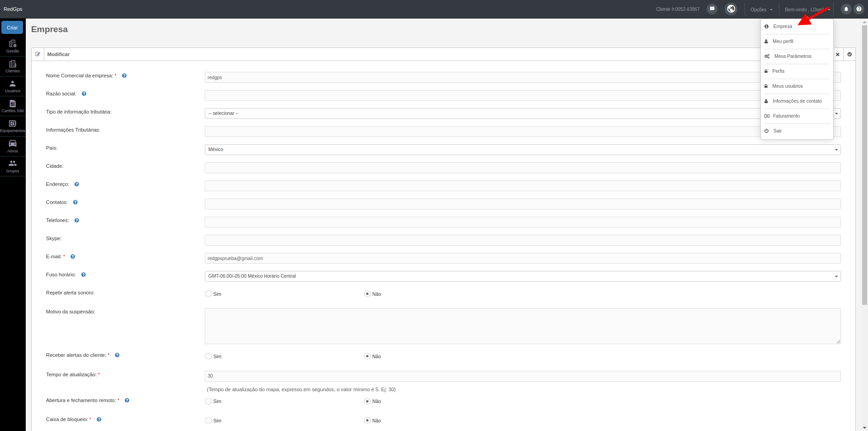868x431 pixels.
Task: Open the Fuso horário timezone dropdown
Action: coord(523,276)
